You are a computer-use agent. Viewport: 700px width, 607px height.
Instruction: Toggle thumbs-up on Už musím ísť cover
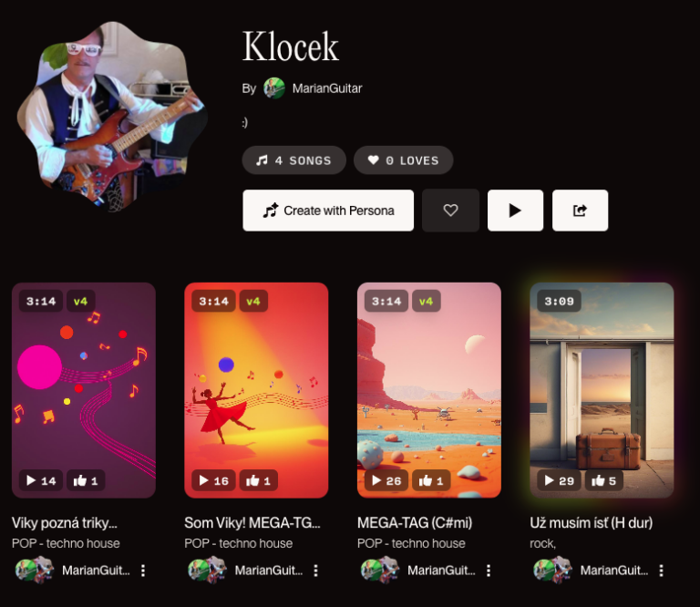point(603,480)
